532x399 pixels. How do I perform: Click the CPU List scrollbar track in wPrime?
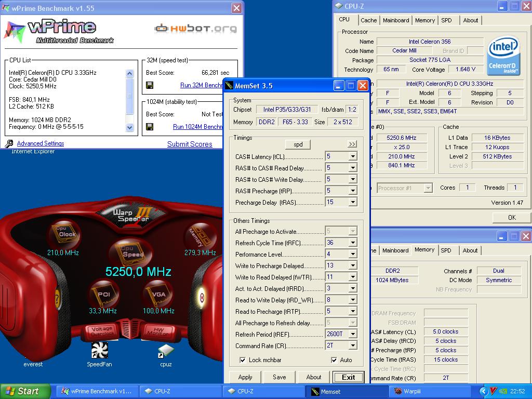(x=129, y=100)
